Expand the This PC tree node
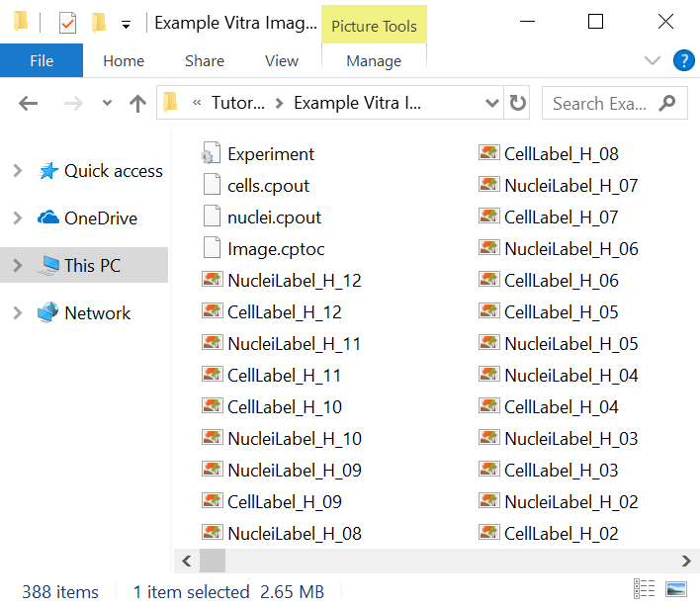Screen dimensions: 700x608 pos(17,266)
